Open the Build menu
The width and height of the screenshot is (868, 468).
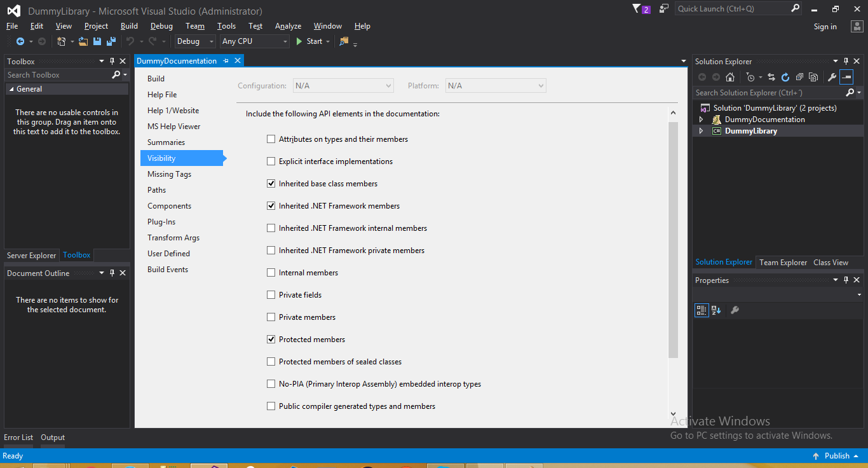click(x=129, y=26)
